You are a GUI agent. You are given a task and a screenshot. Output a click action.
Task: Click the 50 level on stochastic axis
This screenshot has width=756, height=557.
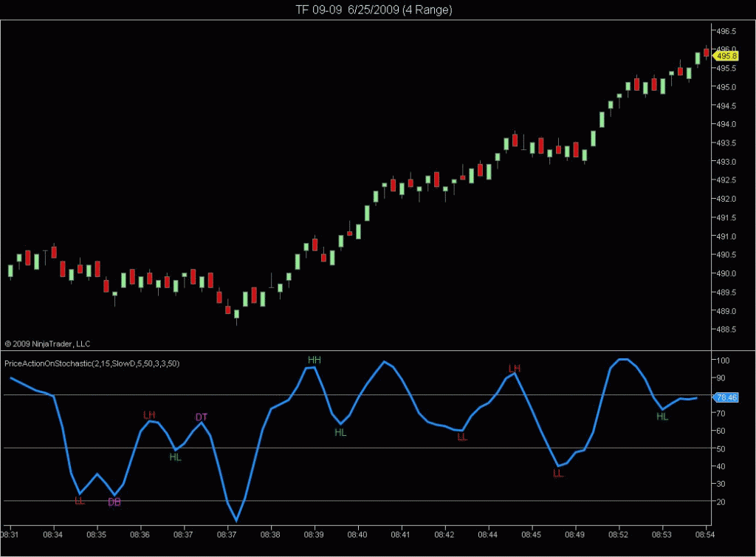[721, 448]
